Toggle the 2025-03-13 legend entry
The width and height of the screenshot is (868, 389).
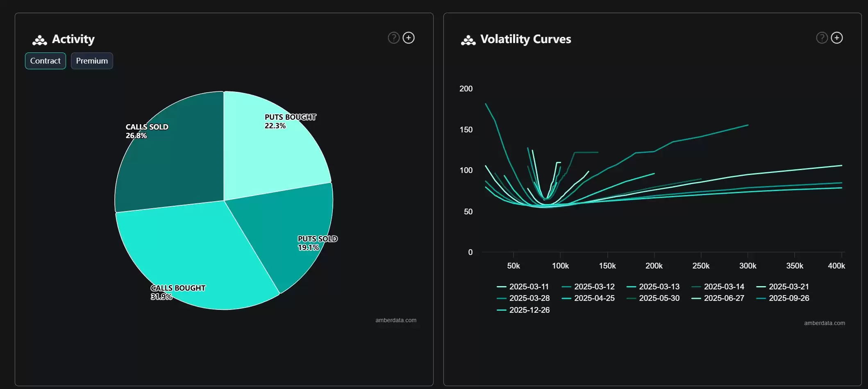pyautogui.click(x=653, y=287)
